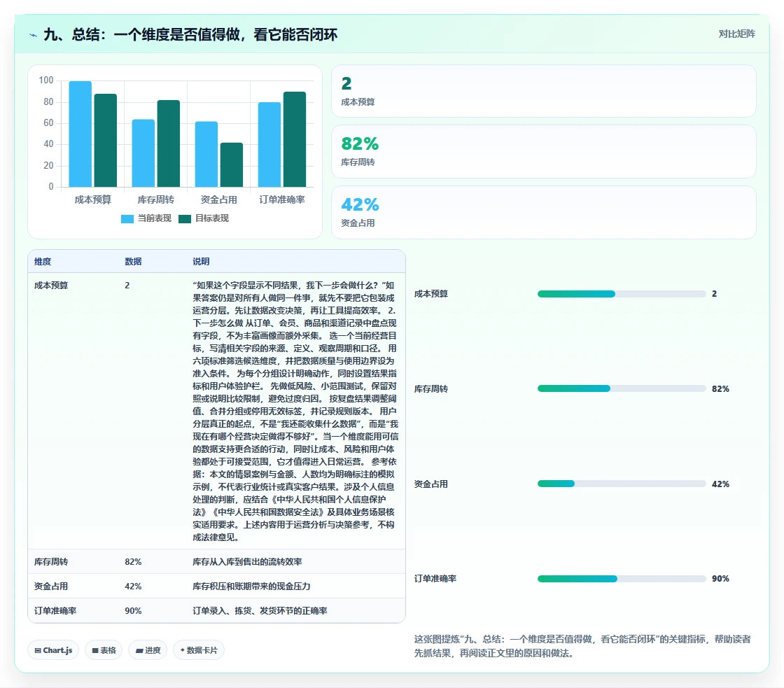Toggle 当前表现 legend color box
Screen dimensions: 784x688
[127, 218]
